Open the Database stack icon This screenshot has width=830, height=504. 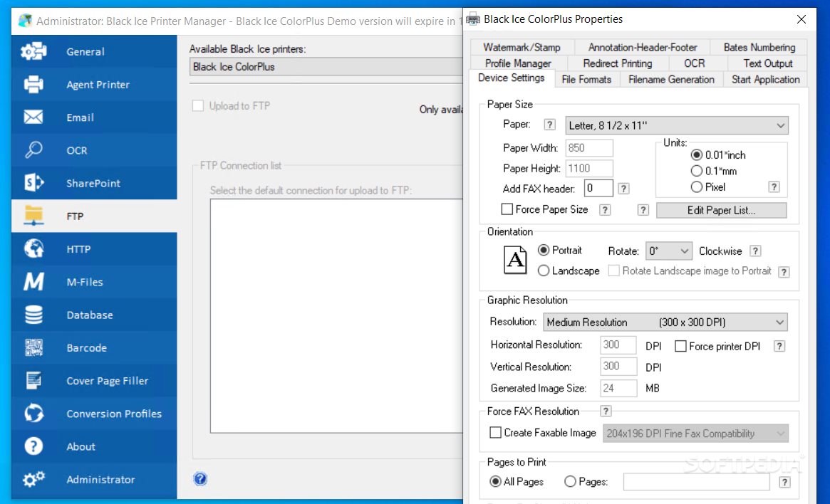pyautogui.click(x=33, y=315)
